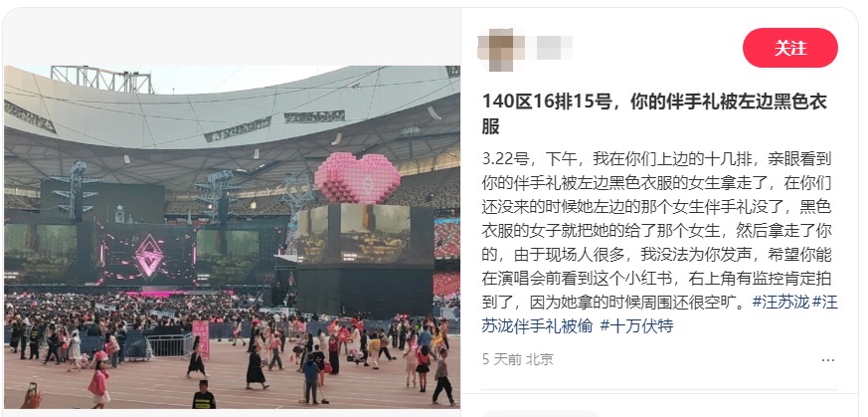Screen dimensions: 868x417
Task: Open the blurred author avatar
Action: coord(500,50)
